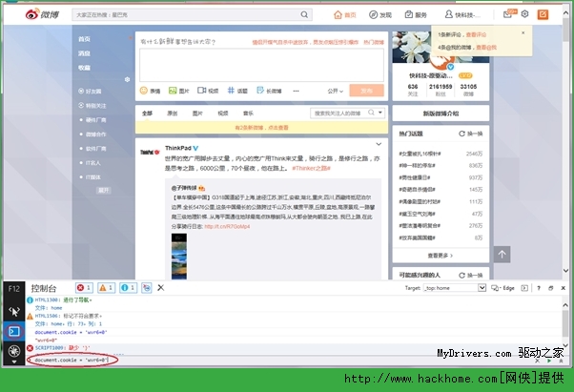
Task: Open the mail notifications icon with the badge
Action: pos(509,14)
